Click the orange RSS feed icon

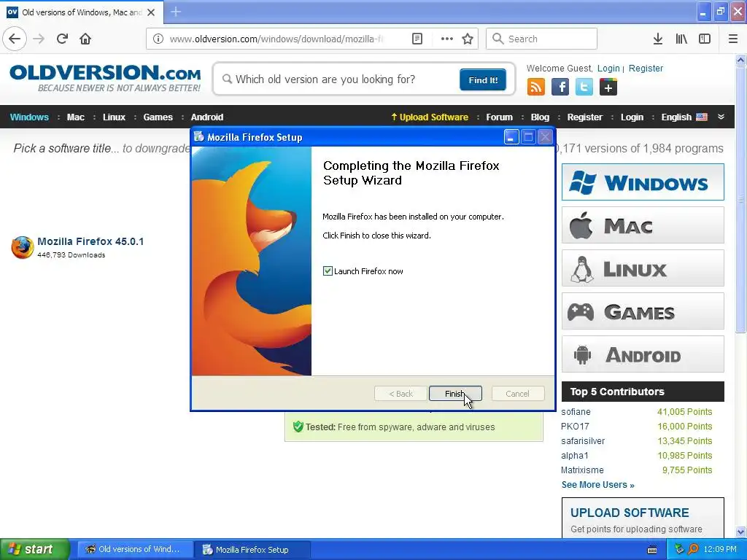pos(536,87)
